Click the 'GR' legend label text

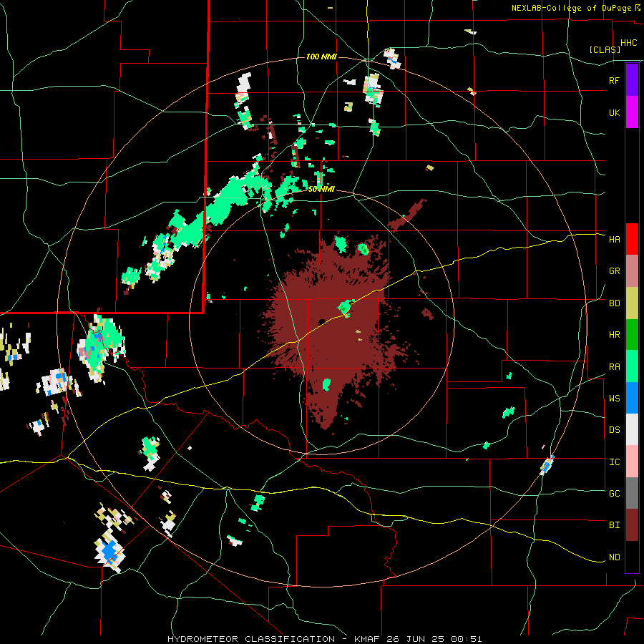(x=614, y=271)
